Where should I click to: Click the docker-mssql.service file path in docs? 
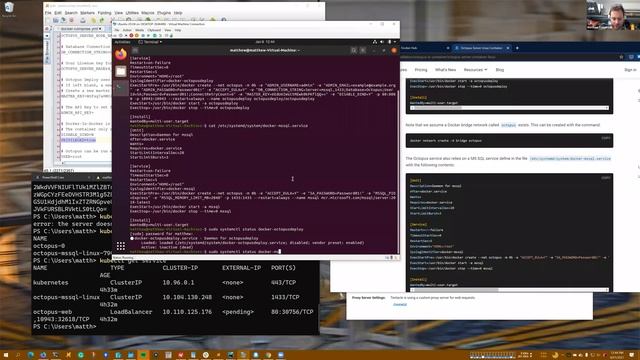570,158
